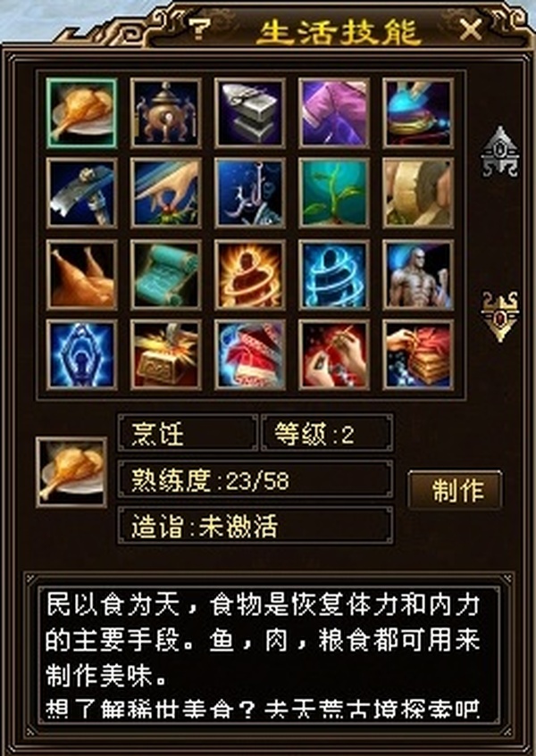Select the fishing hook skill icon

pos(250,193)
